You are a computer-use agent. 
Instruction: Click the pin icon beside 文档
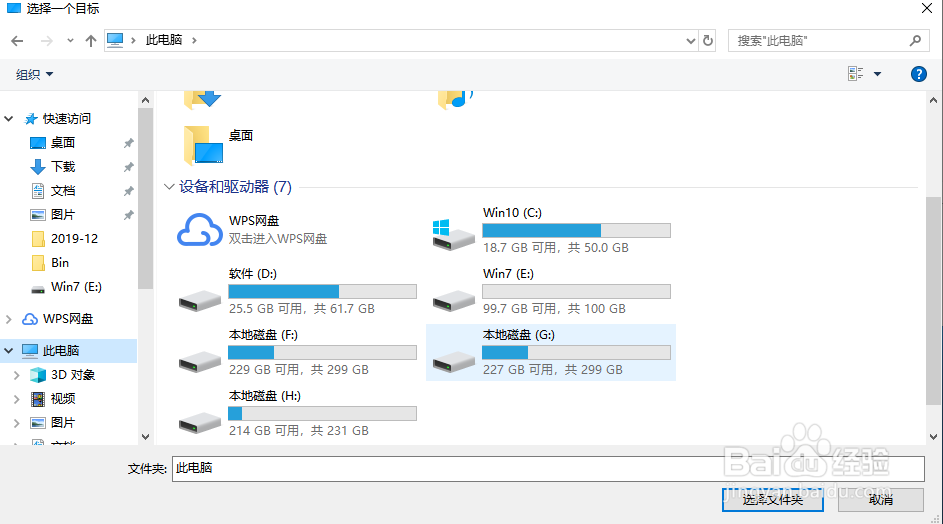pyautogui.click(x=128, y=191)
